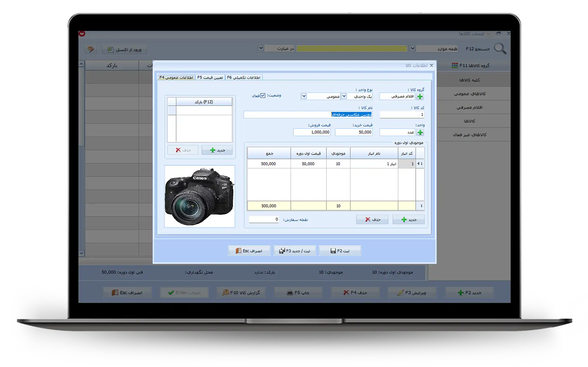The height and width of the screenshot is (367, 588).
Task: Click the بارکد column header in main list
Action: pyautogui.click(x=112, y=65)
